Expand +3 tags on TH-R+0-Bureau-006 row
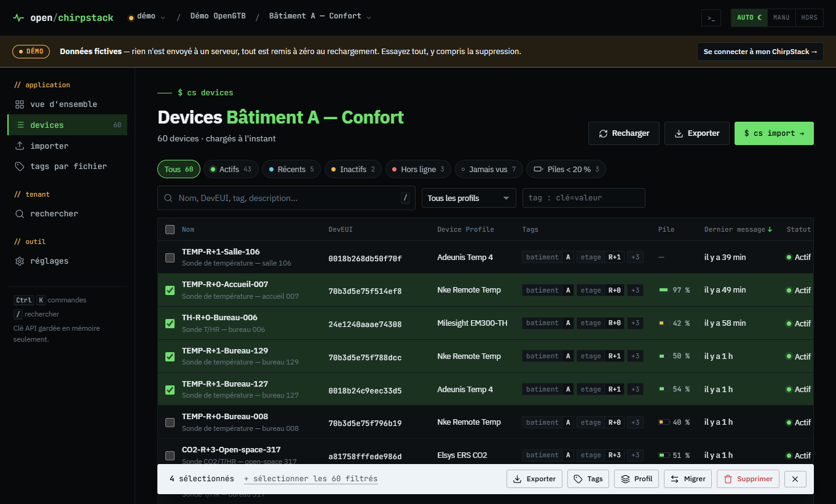836x504 pixels. click(636, 323)
